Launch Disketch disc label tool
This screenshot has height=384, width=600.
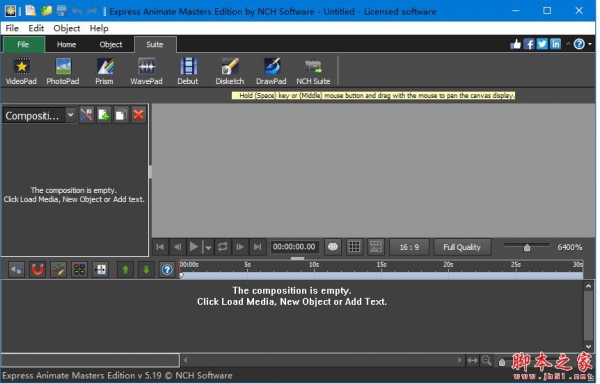230,71
